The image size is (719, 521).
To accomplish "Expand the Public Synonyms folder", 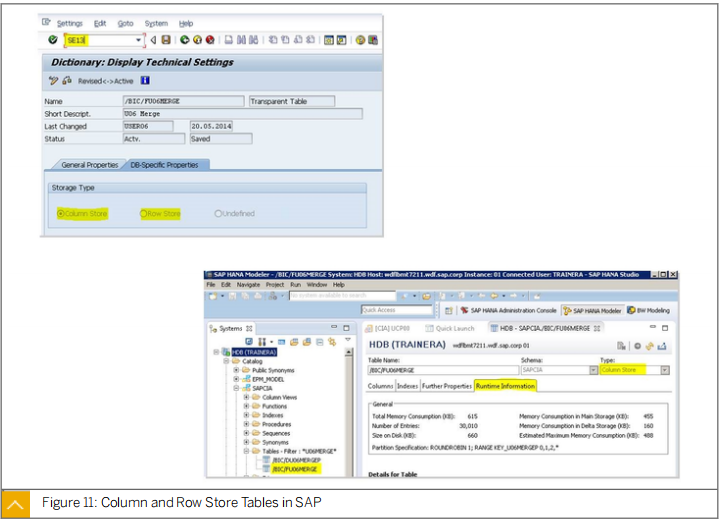I will click(x=236, y=370).
